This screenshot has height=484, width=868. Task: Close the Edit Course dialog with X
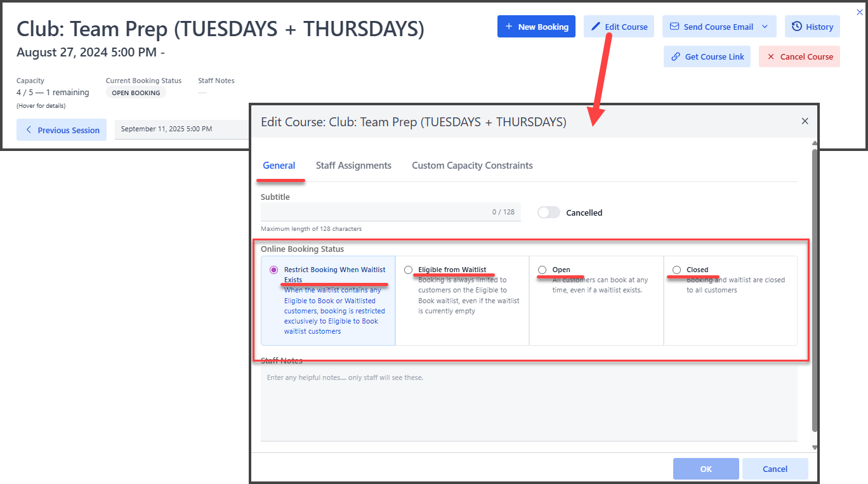(805, 121)
